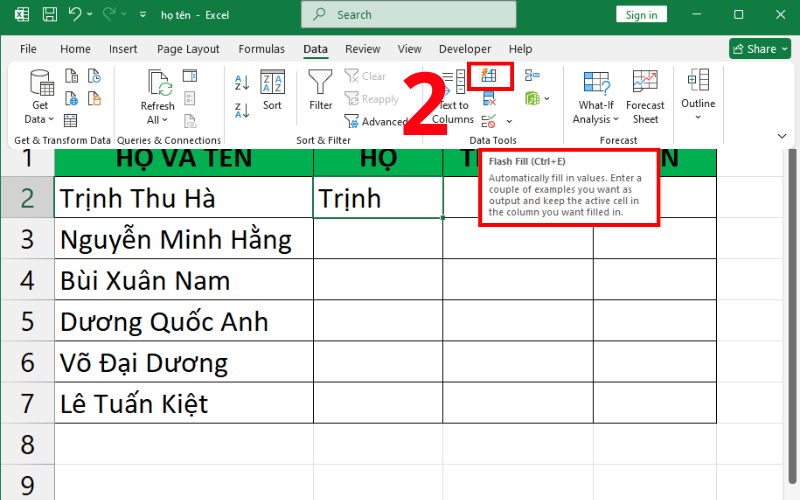This screenshot has height=500, width=800.
Task: Save the workbook using the floppy disk icon
Action: (x=49, y=14)
